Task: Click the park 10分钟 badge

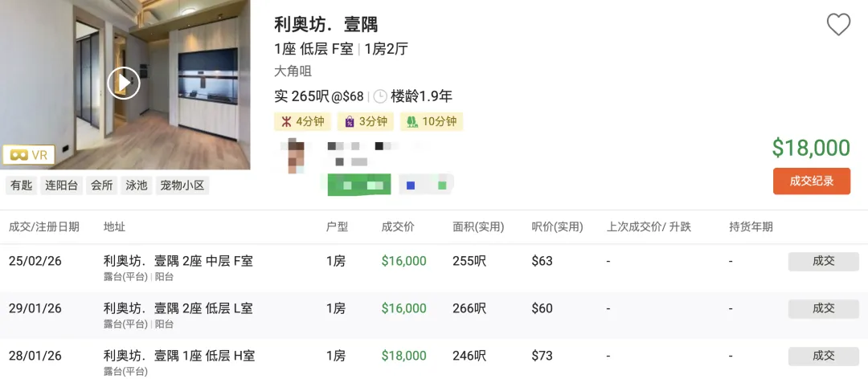Action: 432,122
